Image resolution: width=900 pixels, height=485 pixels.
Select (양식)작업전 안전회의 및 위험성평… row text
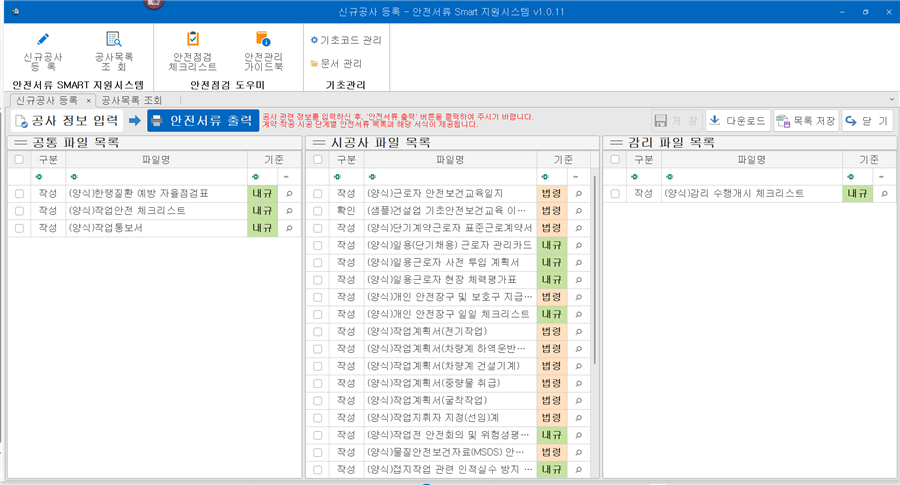[447, 435]
